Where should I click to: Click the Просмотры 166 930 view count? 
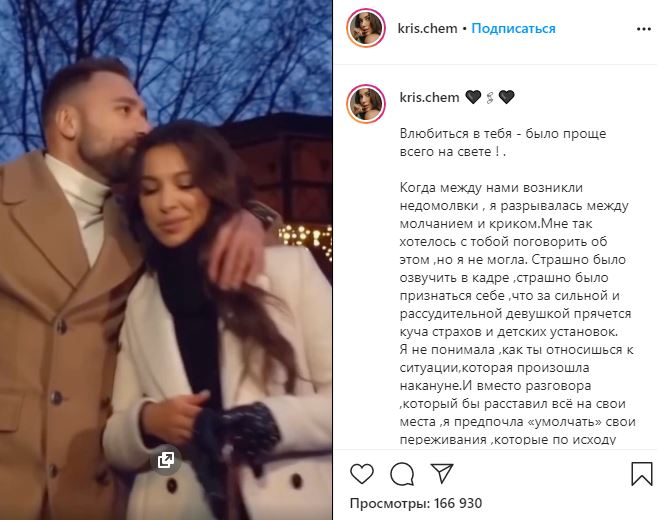(416, 503)
